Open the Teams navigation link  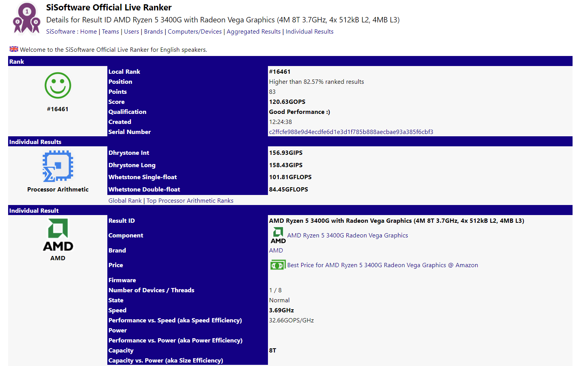point(110,32)
